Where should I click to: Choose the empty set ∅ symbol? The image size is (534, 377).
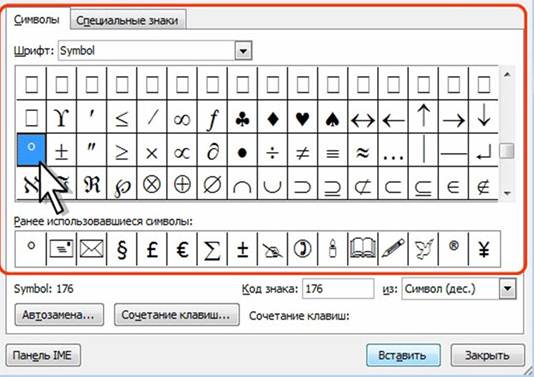pos(212,183)
